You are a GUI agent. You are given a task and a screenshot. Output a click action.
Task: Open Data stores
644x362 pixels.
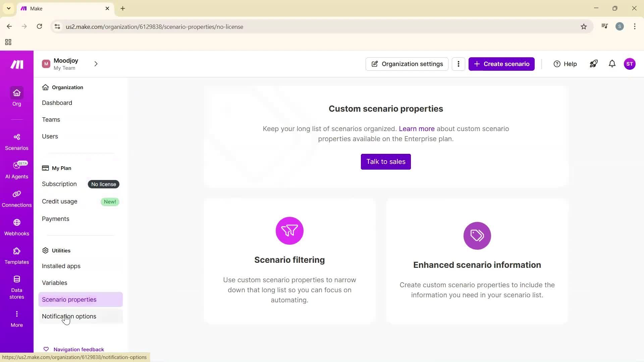point(16,284)
